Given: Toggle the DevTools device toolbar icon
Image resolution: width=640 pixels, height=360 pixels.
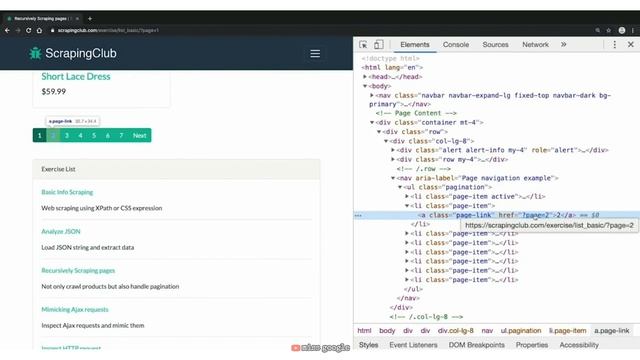Looking at the screenshot, I should pyautogui.click(x=378, y=44).
